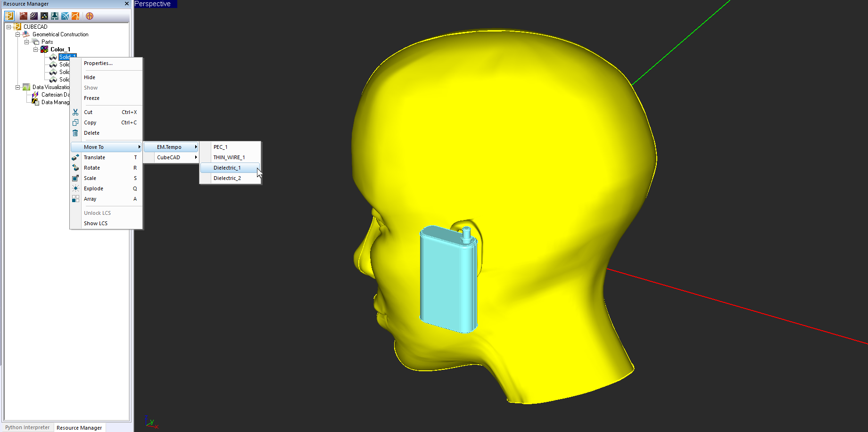Select the gold CubeCAD module icon in toolbar

point(9,16)
